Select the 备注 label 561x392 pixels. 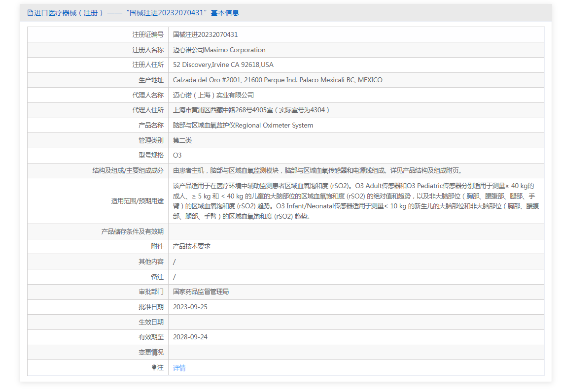pyautogui.click(x=157, y=277)
